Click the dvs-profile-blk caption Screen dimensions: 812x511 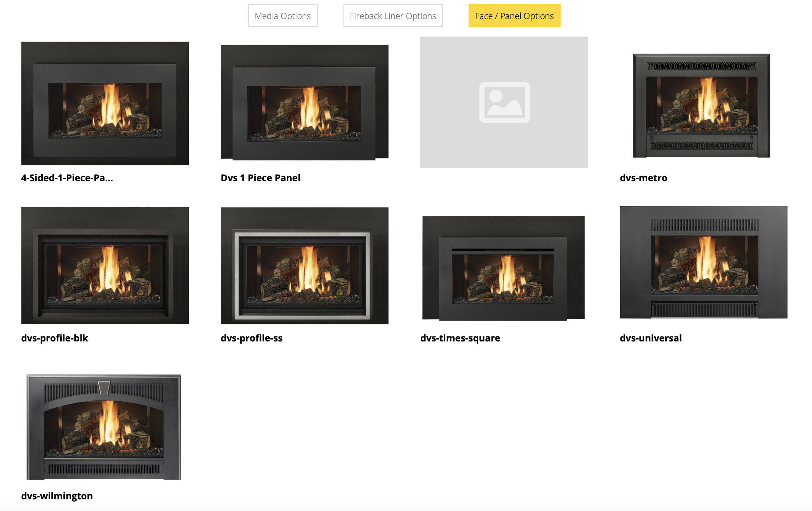point(55,338)
